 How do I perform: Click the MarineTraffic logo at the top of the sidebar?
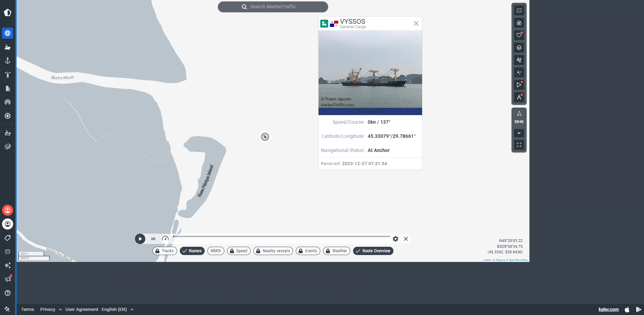pyautogui.click(x=8, y=12)
